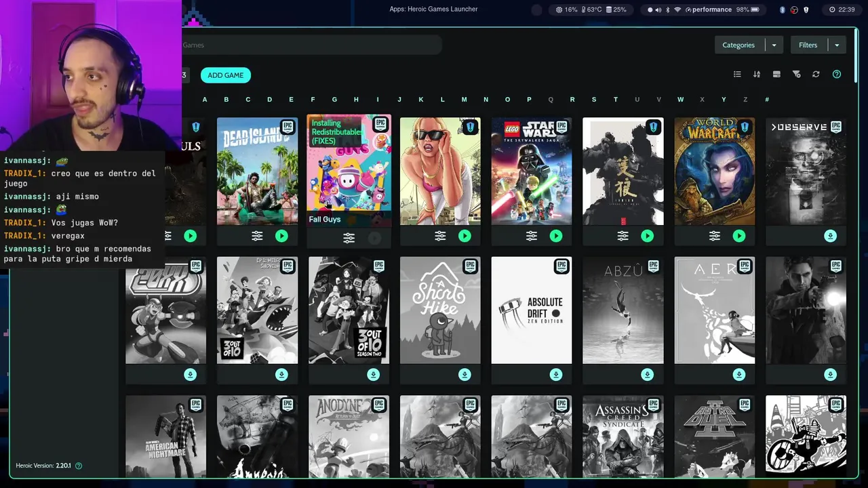Open settings sliders for Fall Guys
The height and width of the screenshot is (488, 868).
point(349,238)
